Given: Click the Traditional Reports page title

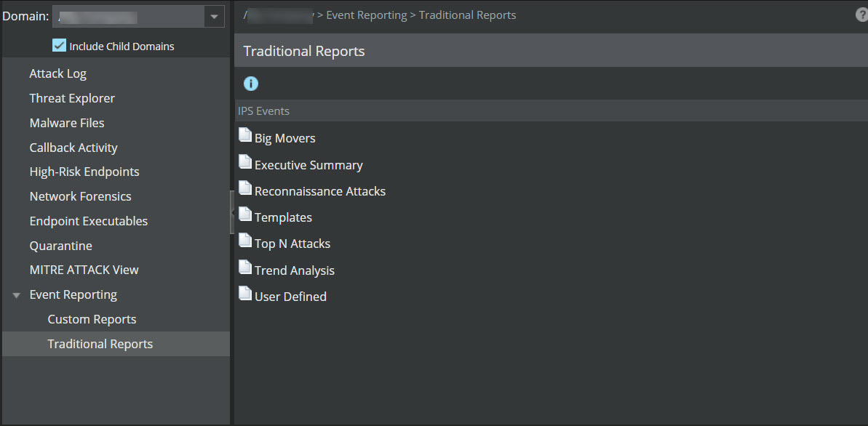Looking at the screenshot, I should click(304, 52).
